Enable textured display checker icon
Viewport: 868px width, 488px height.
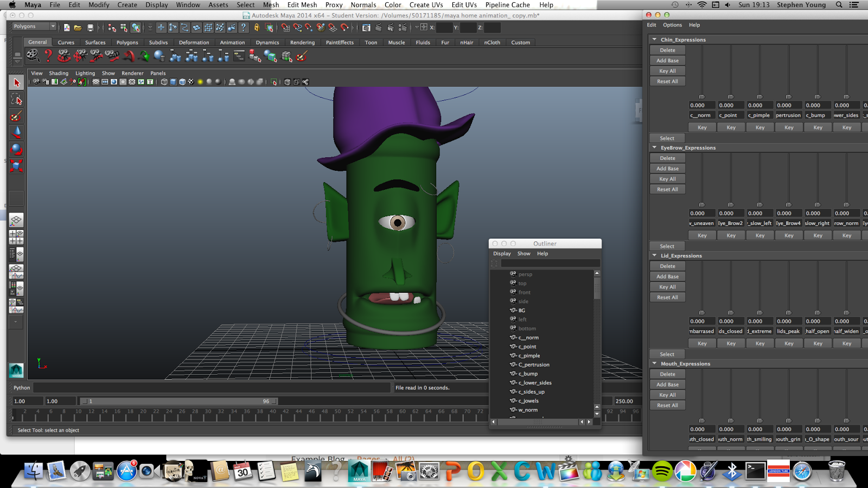(190, 82)
